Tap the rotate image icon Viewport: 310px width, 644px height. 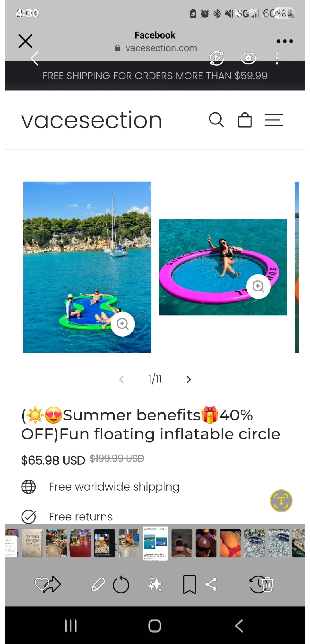[121, 585]
